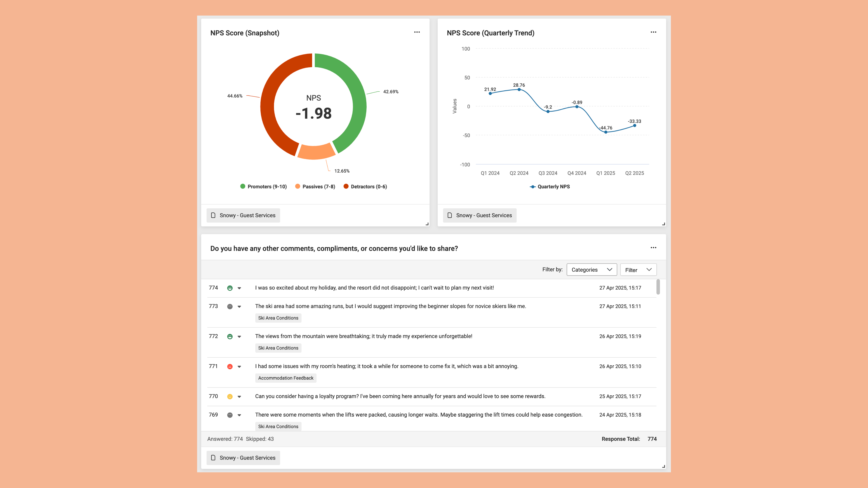This screenshot has height=488, width=868.
Task: Click the happy sentiment emoji on response 774
Action: pyautogui.click(x=230, y=288)
